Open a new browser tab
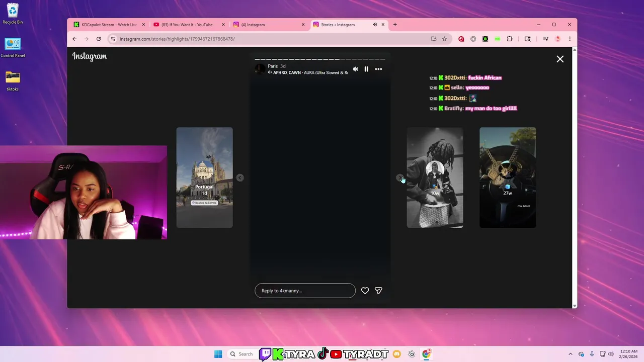 tap(395, 25)
